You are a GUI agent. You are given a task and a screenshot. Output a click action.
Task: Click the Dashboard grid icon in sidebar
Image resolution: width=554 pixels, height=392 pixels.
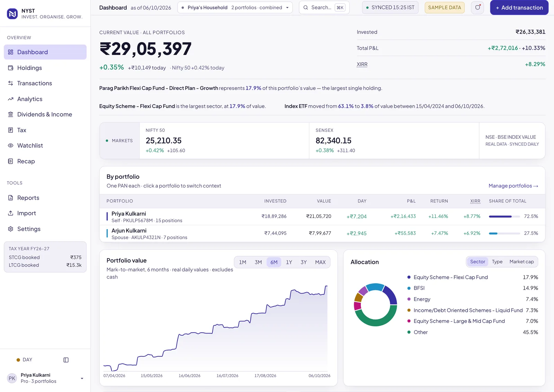coord(11,52)
